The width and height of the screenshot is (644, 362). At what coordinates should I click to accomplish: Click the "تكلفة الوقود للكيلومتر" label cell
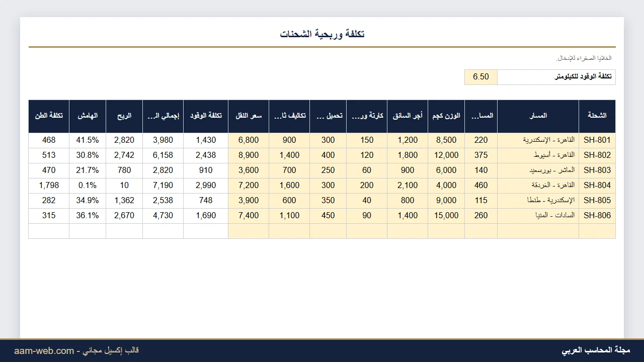pyautogui.click(x=556, y=77)
